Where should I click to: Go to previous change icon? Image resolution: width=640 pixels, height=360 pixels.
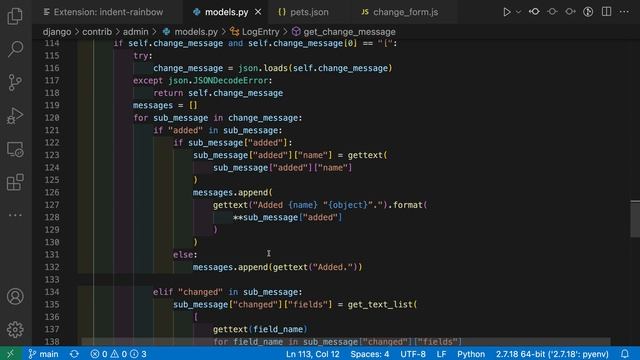(534, 12)
